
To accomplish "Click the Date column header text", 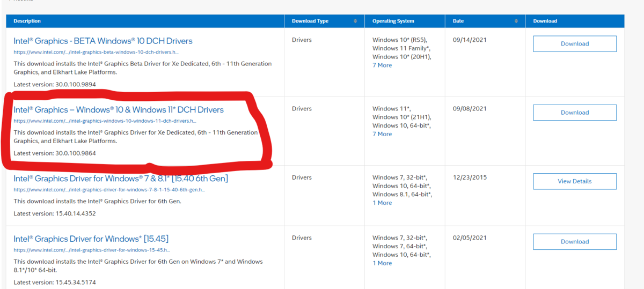I will (x=458, y=21).
